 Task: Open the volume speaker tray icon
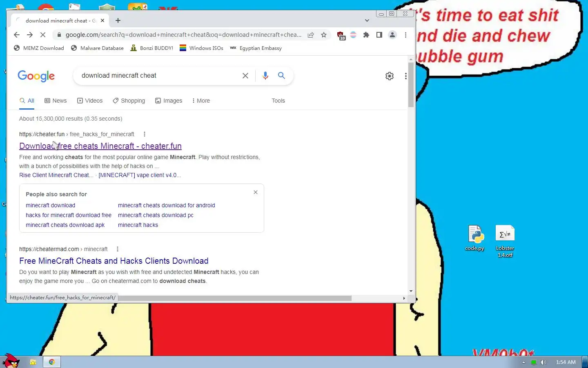pos(543,362)
